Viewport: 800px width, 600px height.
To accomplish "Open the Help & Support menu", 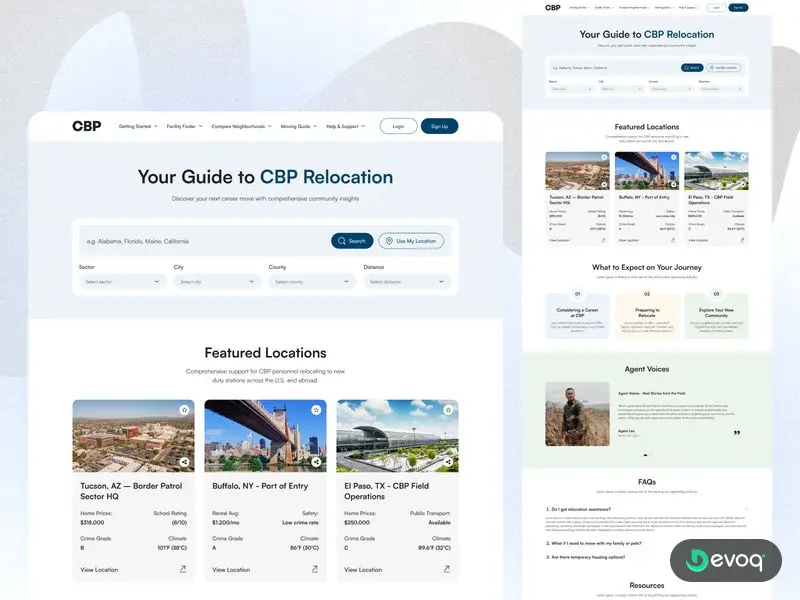I will pyautogui.click(x=345, y=126).
